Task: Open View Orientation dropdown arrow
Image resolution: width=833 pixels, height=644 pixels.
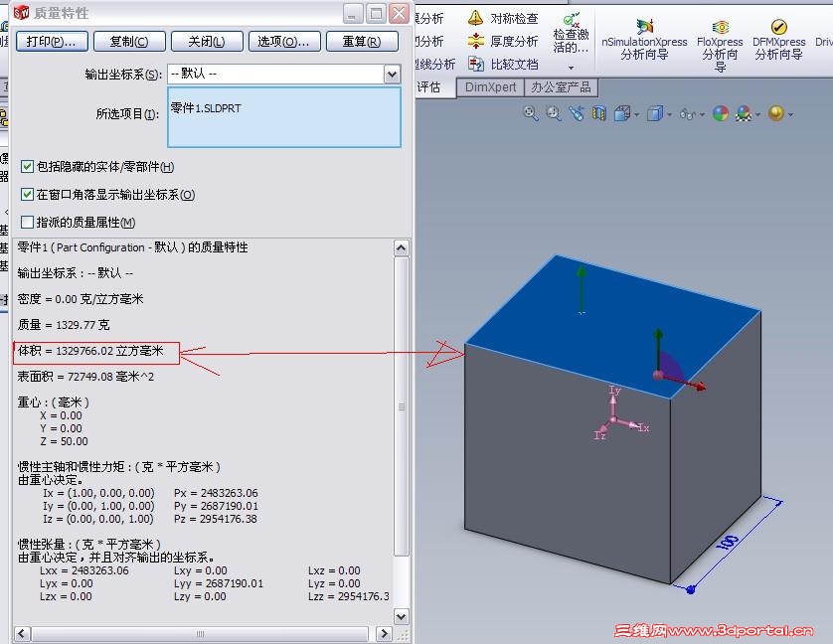Action: (636, 114)
